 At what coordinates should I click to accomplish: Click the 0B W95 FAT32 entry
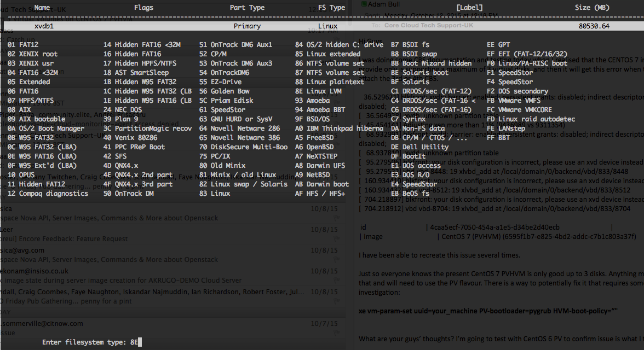point(31,138)
